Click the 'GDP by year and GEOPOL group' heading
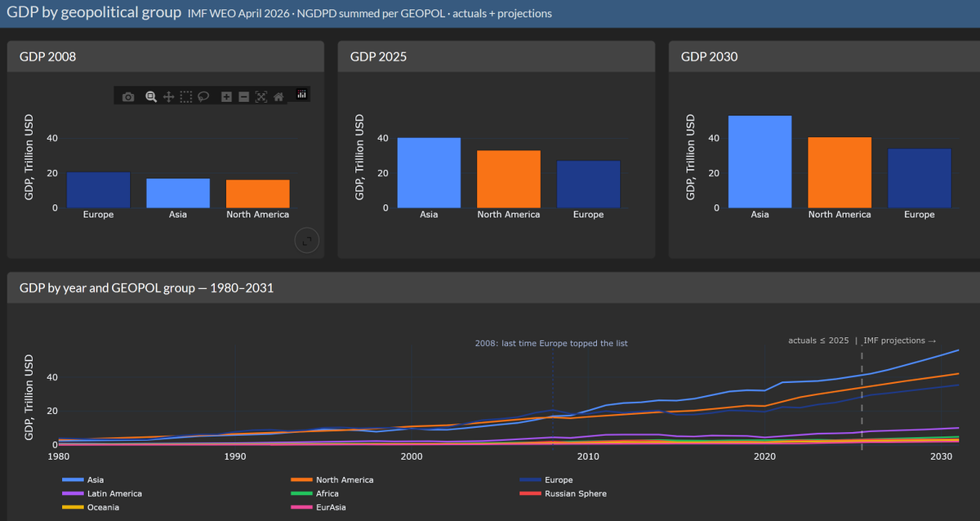 coord(146,287)
